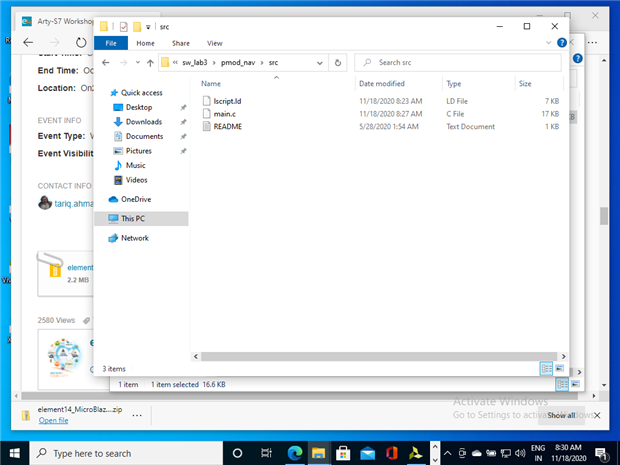The width and height of the screenshot is (620, 465).
Task: Switch to large icons view
Action: tap(560, 368)
